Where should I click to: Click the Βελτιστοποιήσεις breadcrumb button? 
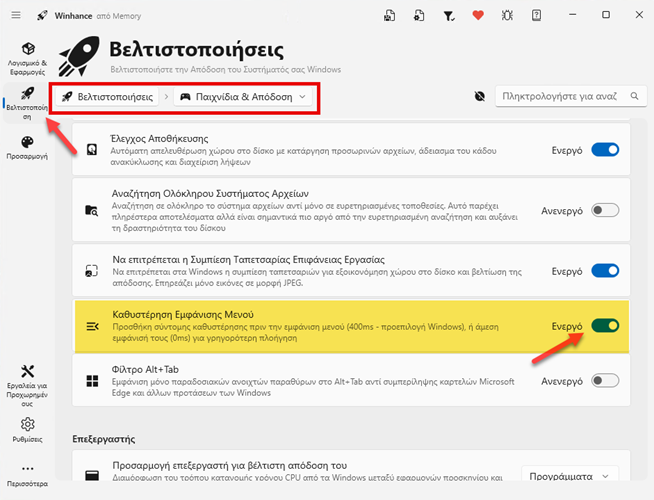pyautogui.click(x=107, y=97)
